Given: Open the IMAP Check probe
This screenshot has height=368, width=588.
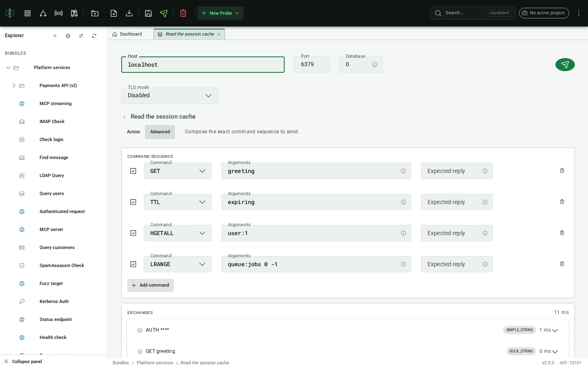Looking at the screenshot, I should 52,121.
